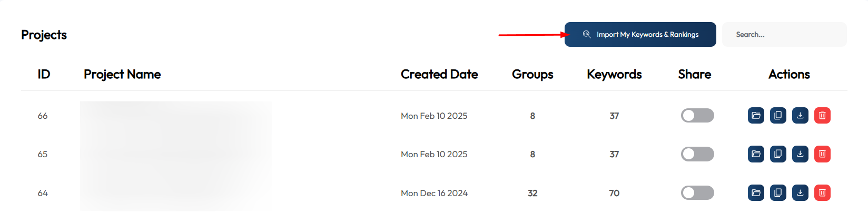
Task: Download project 64 export
Action: point(800,192)
